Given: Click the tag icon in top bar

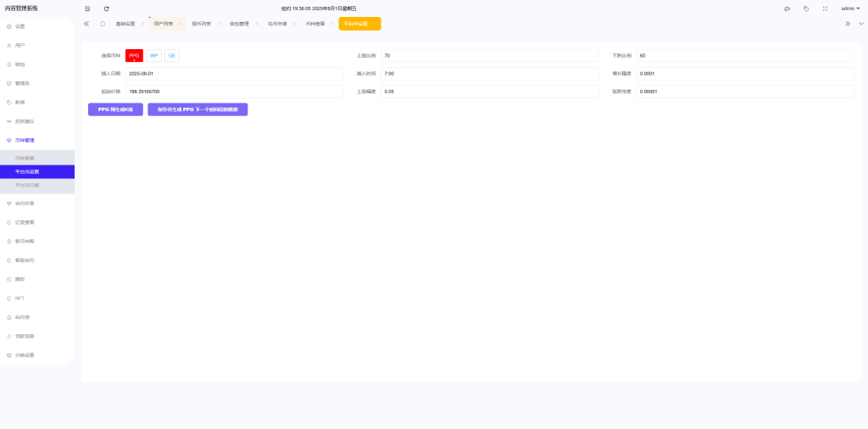Looking at the screenshot, I should (x=806, y=8).
